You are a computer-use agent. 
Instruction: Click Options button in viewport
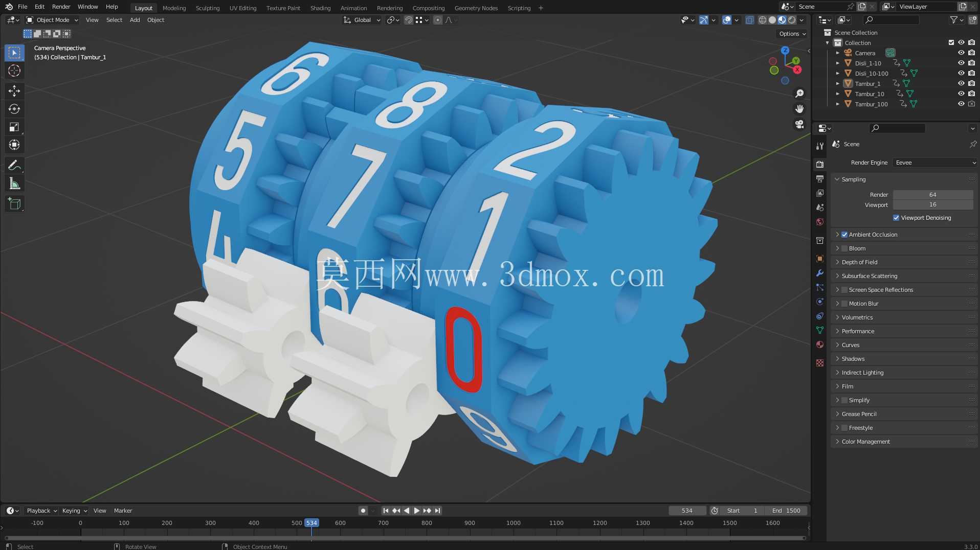pyautogui.click(x=792, y=34)
